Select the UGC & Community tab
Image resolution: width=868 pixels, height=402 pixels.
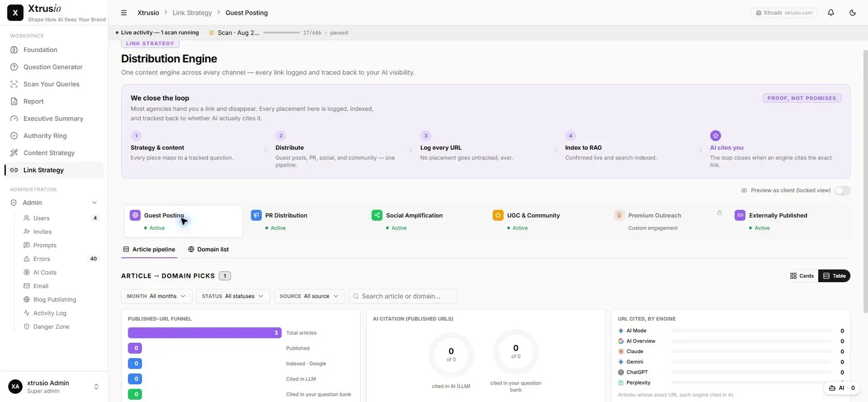(x=546, y=221)
